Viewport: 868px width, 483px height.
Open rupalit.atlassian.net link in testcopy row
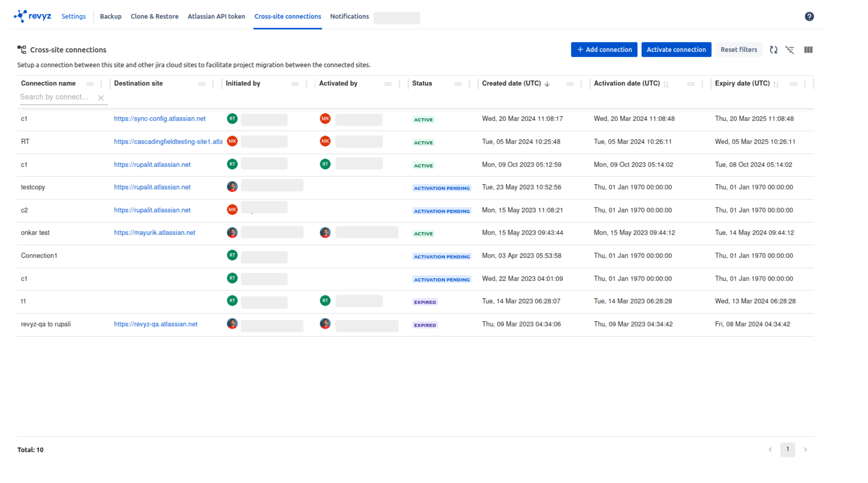click(152, 187)
